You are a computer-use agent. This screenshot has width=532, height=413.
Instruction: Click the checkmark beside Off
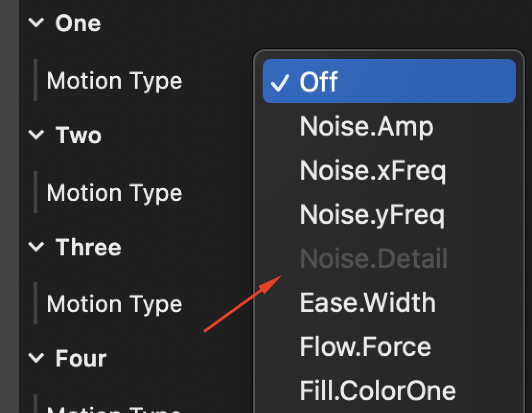pyautogui.click(x=280, y=81)
